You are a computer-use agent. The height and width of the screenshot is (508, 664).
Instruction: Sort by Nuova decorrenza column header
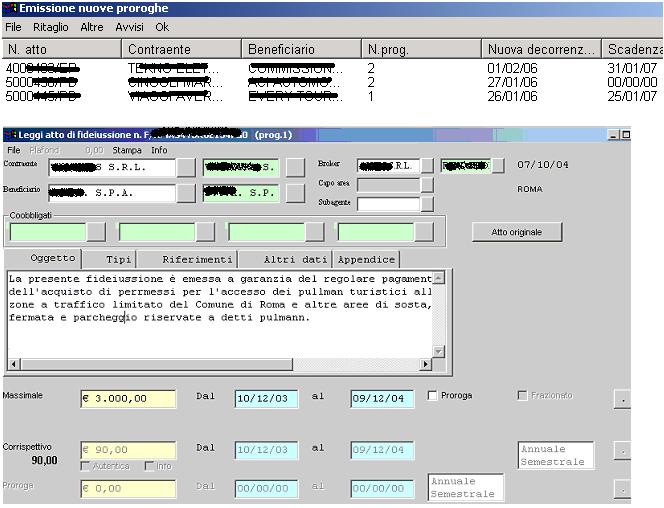pos(541,49)
